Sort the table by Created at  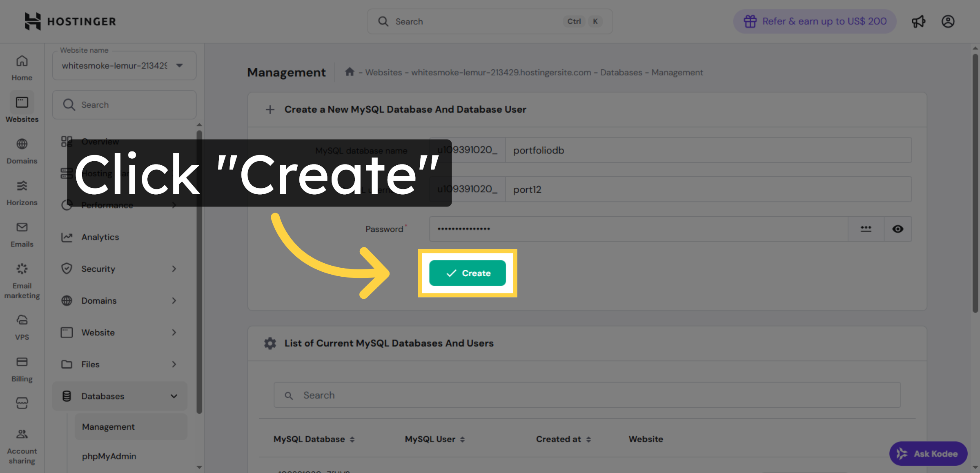[x=563, y=439]
